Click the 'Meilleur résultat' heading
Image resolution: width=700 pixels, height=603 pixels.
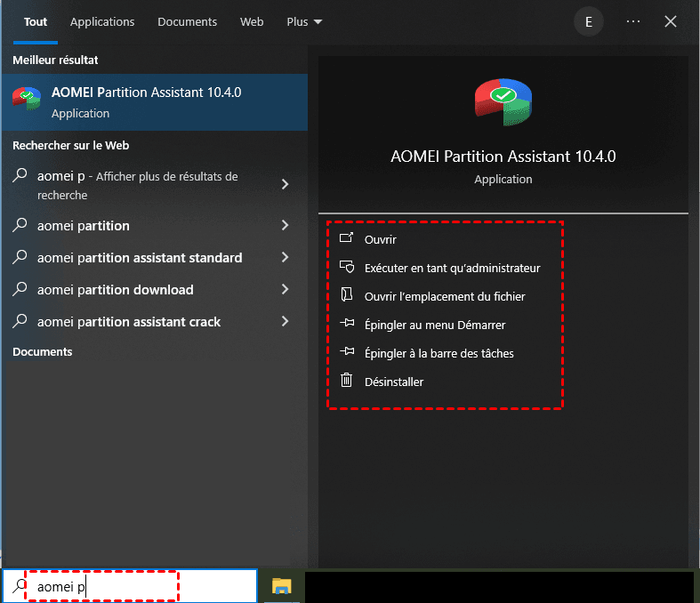tap(55, 60)
